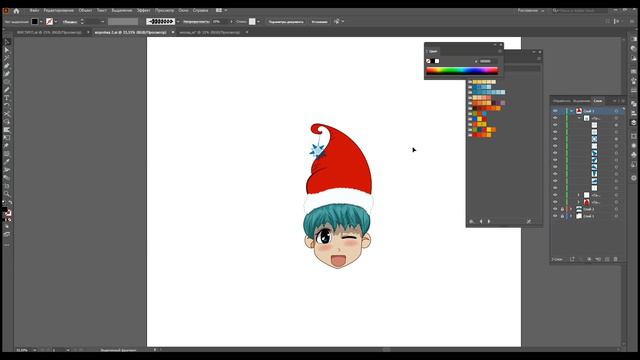Toggle eye icon of first expanded sublayer group
Viewport: 640px width, 360px height.
(555, 118)
